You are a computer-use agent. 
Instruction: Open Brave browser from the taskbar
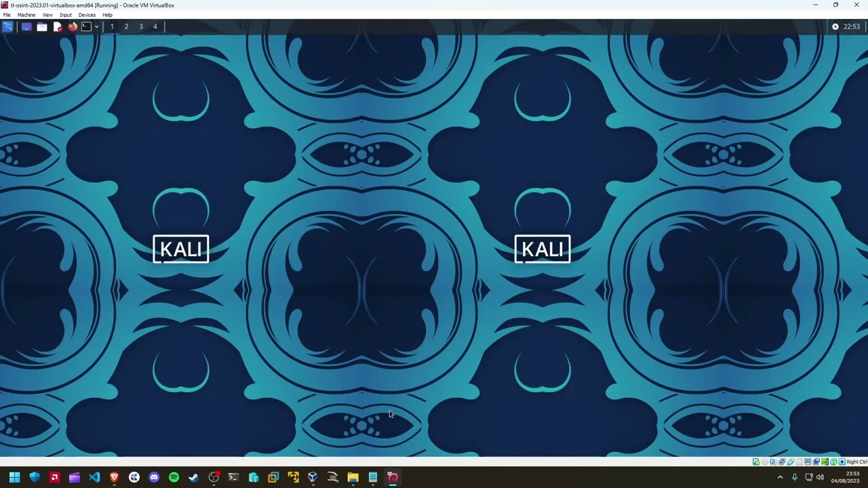114,477
